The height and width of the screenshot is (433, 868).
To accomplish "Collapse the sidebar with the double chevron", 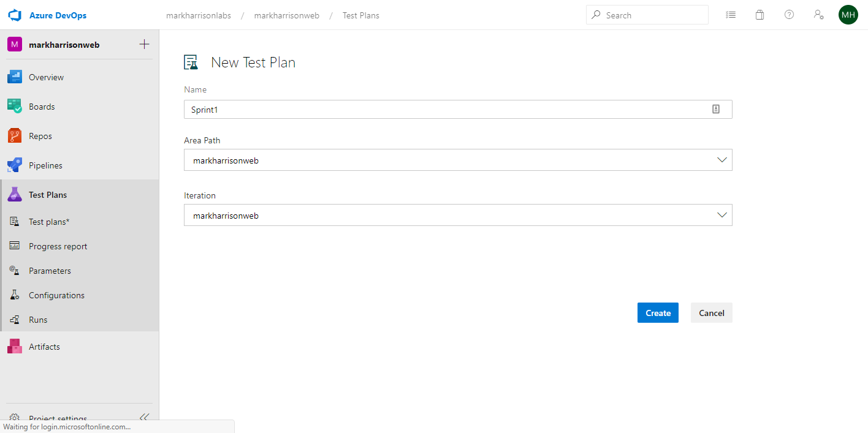I will click(x=144, y=417).
